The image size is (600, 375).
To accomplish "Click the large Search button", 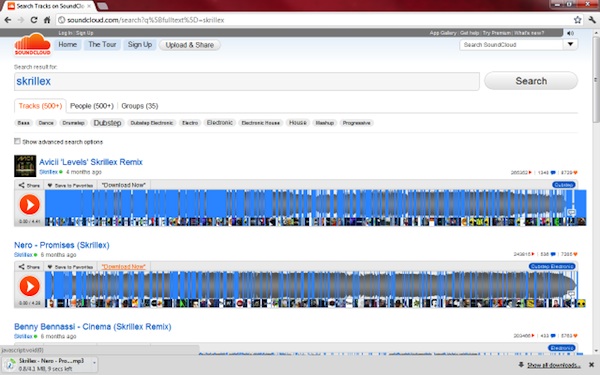I will 531,81.
